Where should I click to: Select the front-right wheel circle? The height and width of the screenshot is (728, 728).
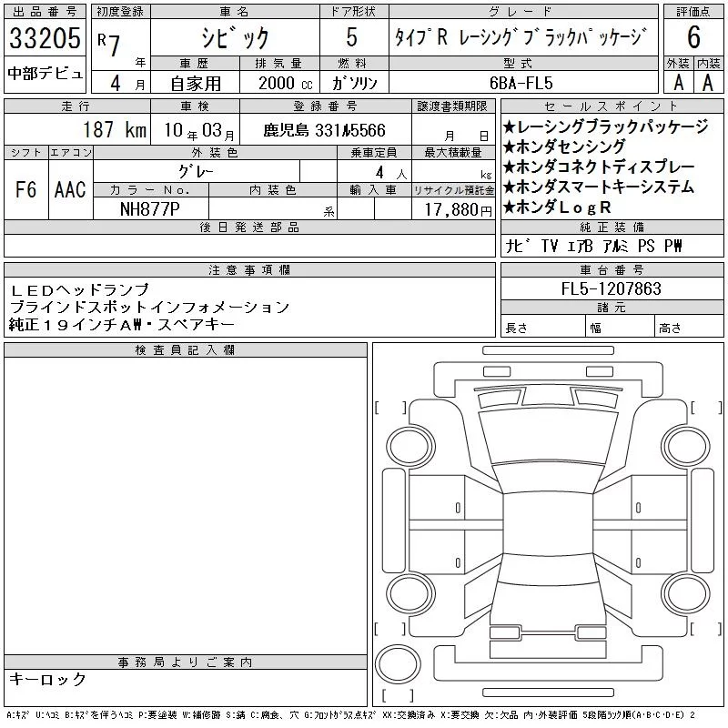tap(686, 447)
